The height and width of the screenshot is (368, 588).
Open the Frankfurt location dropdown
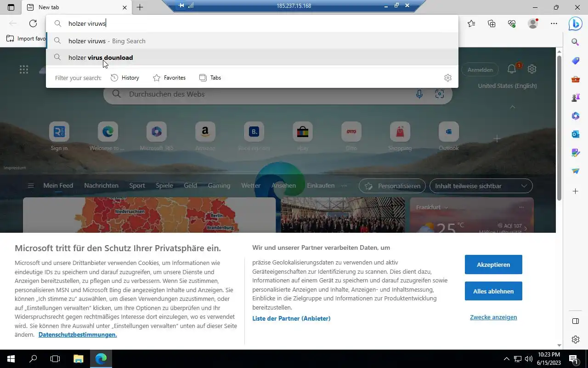click(x=432, y=207)
